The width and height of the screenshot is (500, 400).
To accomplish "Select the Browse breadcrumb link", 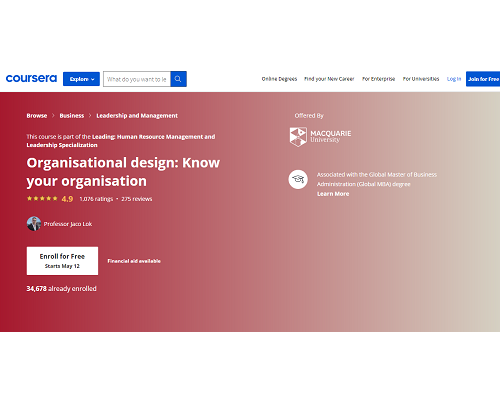I will [37, 116].
